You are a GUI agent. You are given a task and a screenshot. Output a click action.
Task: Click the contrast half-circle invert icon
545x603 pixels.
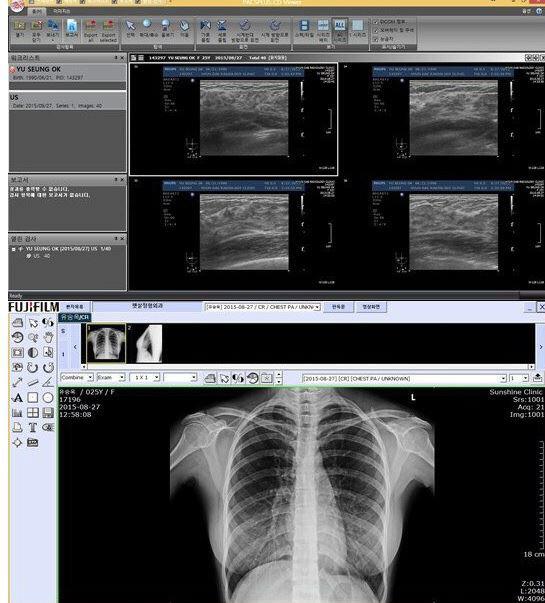coord(33,352)
